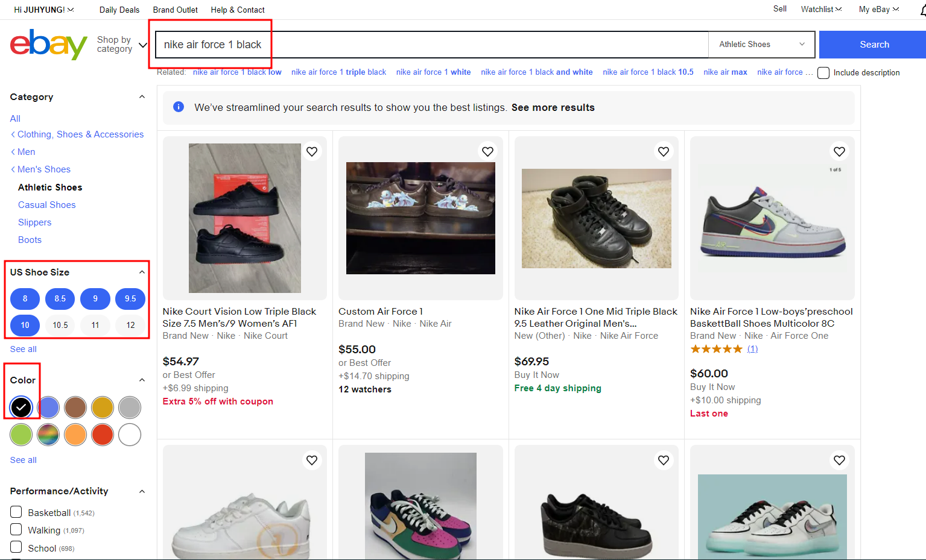Select the gray color swatch filter
The height and width of the screenshot is (560, 926).
tap(130, 407)
